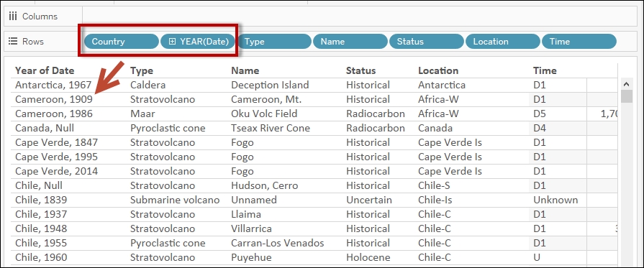Click the Type column header

142,70
